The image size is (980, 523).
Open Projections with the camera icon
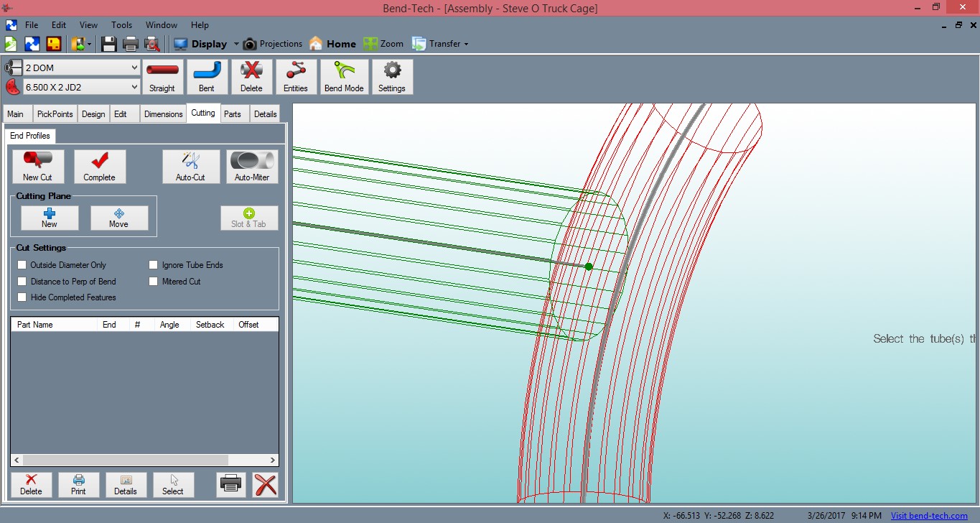272,44
